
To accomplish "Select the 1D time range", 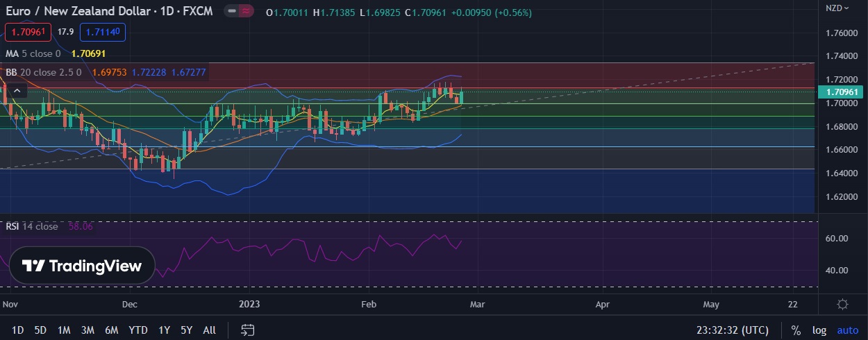I will point(18,330).
